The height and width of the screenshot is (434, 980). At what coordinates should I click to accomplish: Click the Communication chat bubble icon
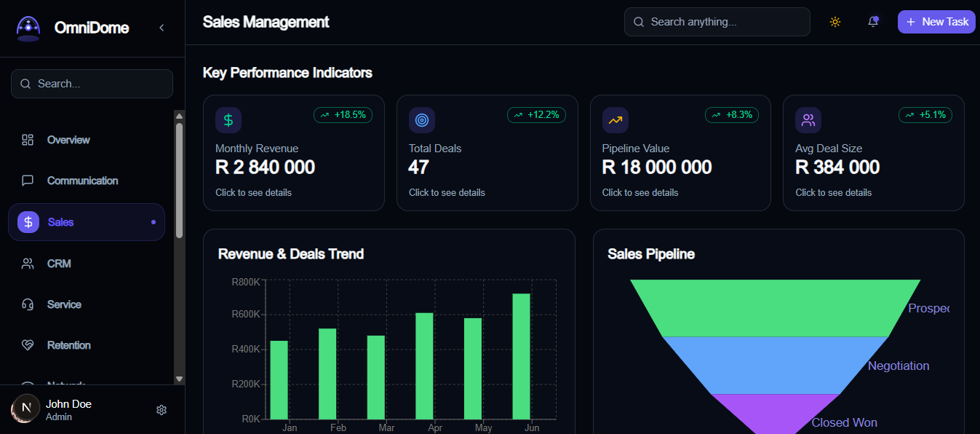tap(28, 181)
